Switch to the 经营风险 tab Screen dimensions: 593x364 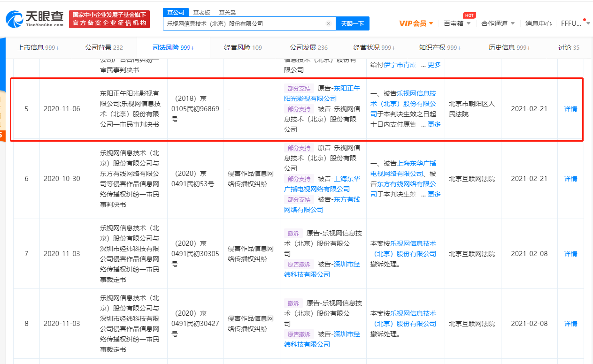point(243,47)
